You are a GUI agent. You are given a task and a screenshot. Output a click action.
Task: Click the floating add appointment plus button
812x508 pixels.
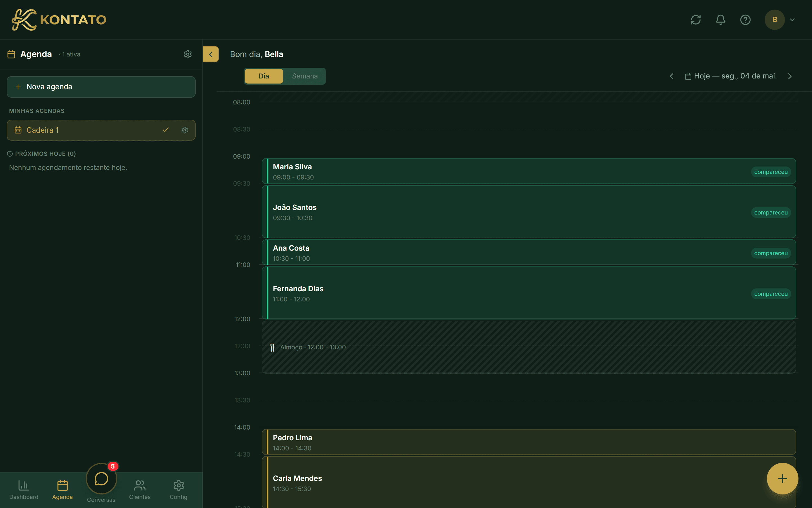(782, 478)
